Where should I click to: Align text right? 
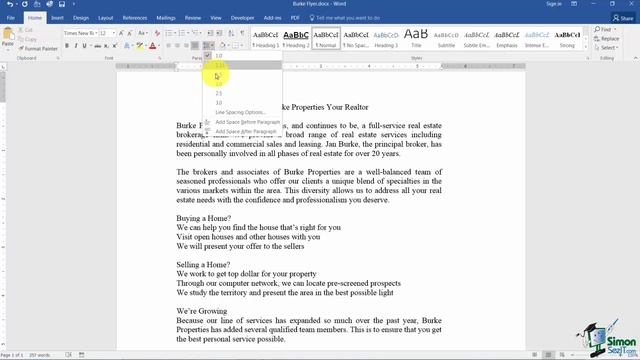coord(186,46)
